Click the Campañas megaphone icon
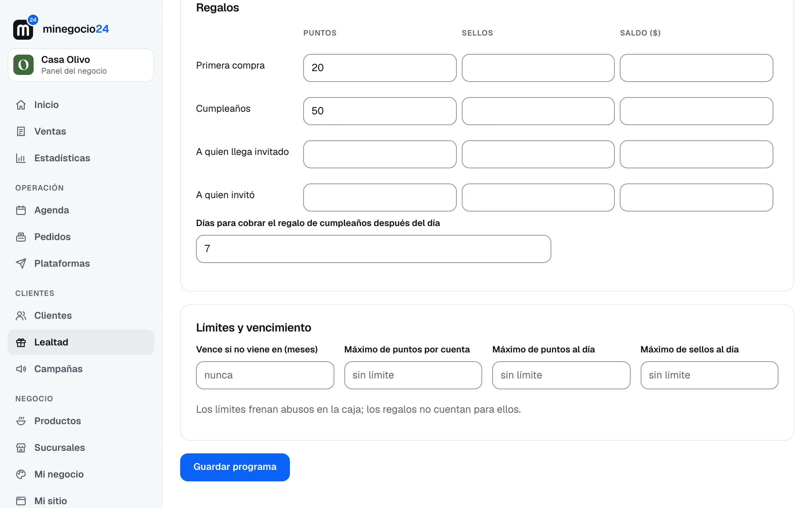 coord(21,369)
